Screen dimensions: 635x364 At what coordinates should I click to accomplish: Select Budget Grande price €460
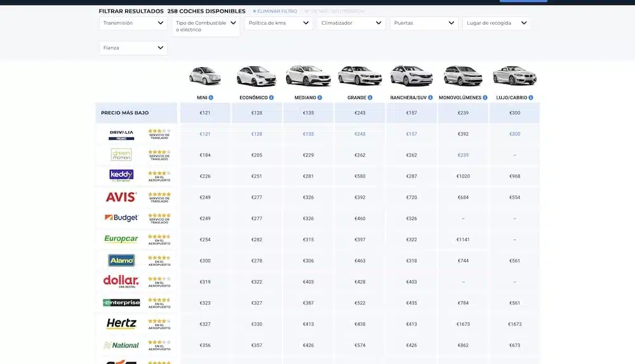click(360, 218)
